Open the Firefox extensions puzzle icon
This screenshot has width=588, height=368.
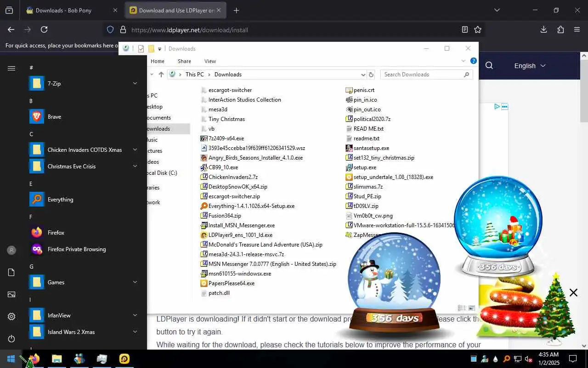coord(560,29)
